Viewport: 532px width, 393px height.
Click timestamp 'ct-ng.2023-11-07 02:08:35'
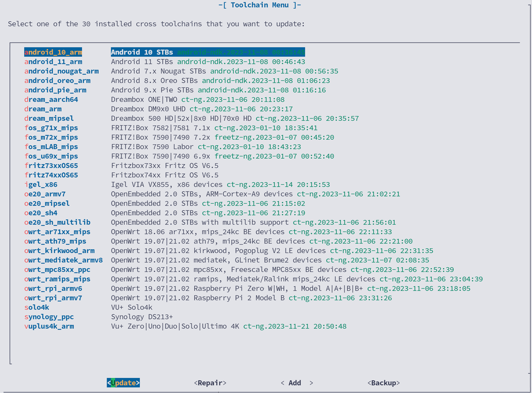(x=377, y=260)
